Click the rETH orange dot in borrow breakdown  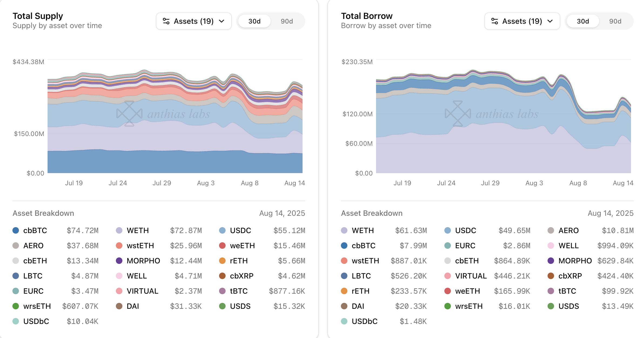[344, 291]
